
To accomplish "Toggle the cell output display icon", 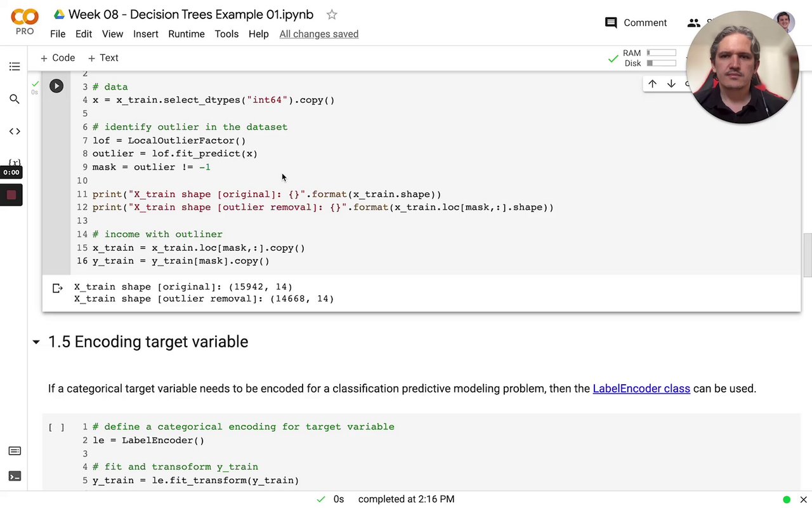I will click(x=58, y=288).
